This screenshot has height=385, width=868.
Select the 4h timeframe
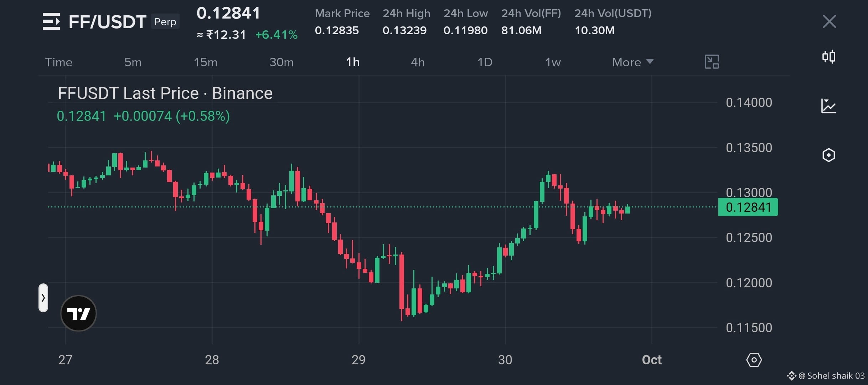click(418, 62)
